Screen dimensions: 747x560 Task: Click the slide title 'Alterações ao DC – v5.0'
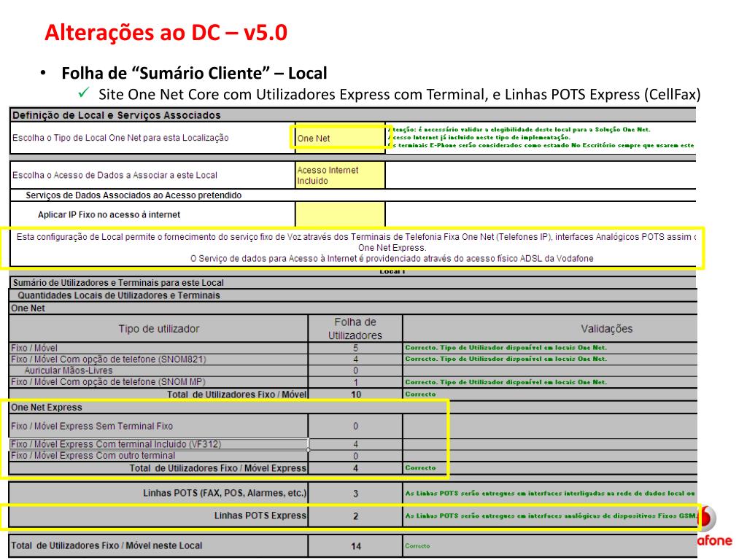click(x=166, y=32)
